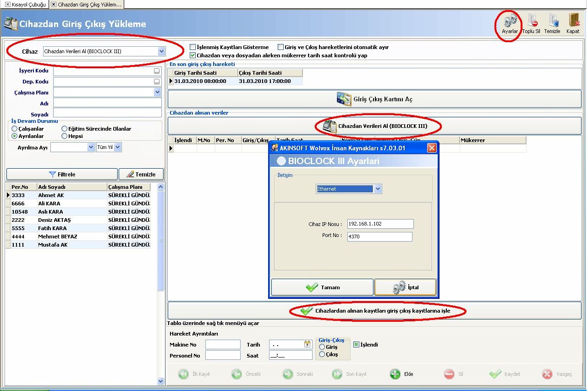Screen dimensions: 588x391
Task: Open Dep. Kodu lookup ellipsis button
Action: [157, 82]
